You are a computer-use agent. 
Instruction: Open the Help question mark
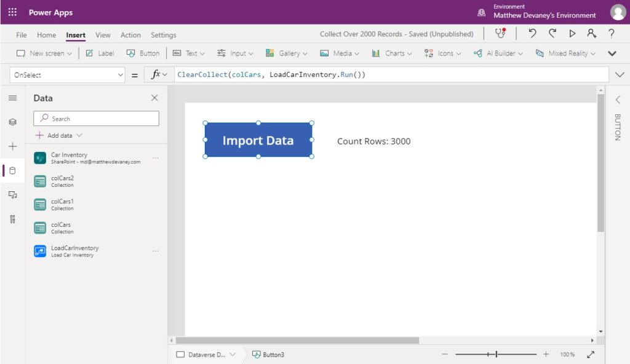pyautogui.click(x=611, y=33)
